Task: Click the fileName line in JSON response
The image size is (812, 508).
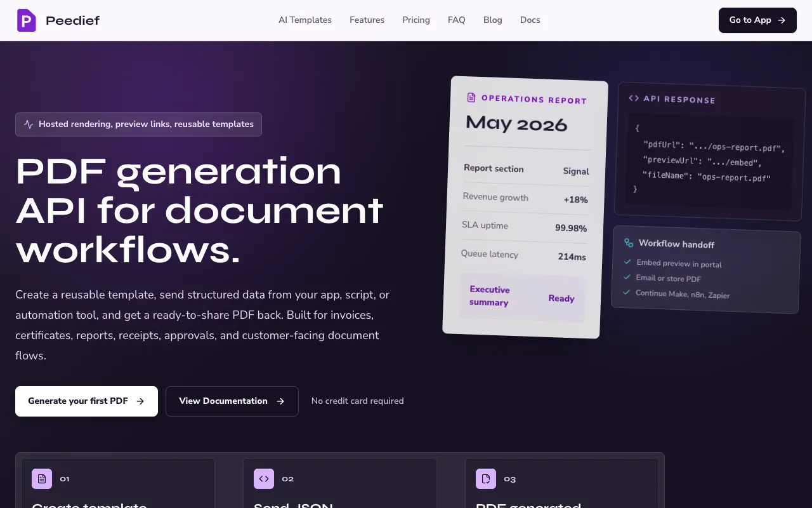Action: (x=706, y=177)
